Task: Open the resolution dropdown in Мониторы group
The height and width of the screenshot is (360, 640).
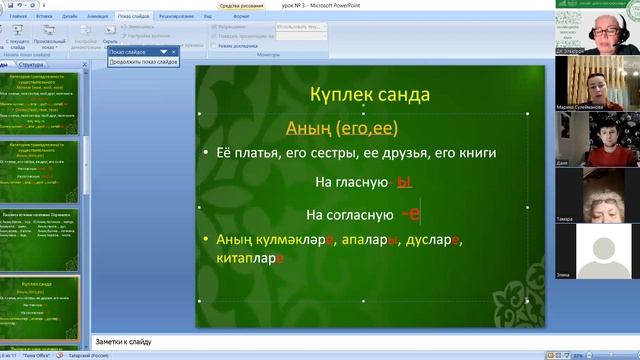Action: click(x=301, y=27)
